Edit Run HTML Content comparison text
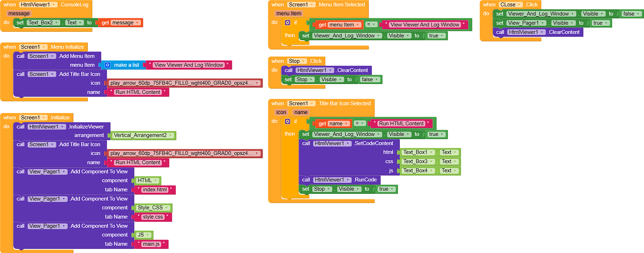644x253 pixels. point(401,124)
